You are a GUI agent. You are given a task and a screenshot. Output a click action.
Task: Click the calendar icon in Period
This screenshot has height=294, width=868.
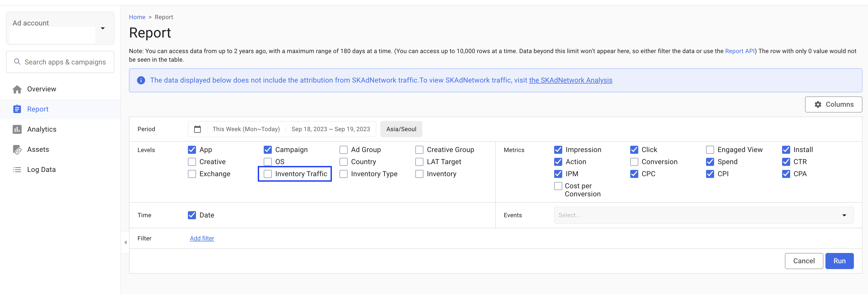(x=197, y=129)
